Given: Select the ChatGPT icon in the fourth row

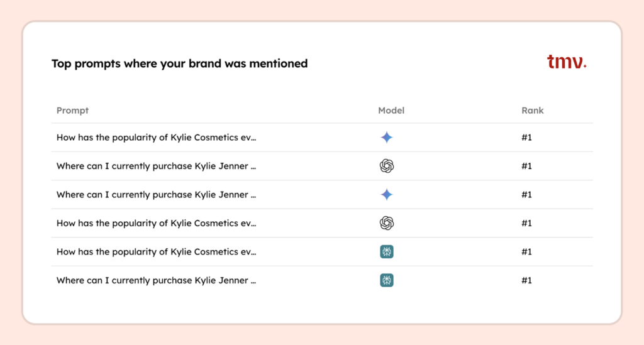Looking at the screenshot, I should pos(386,223).
